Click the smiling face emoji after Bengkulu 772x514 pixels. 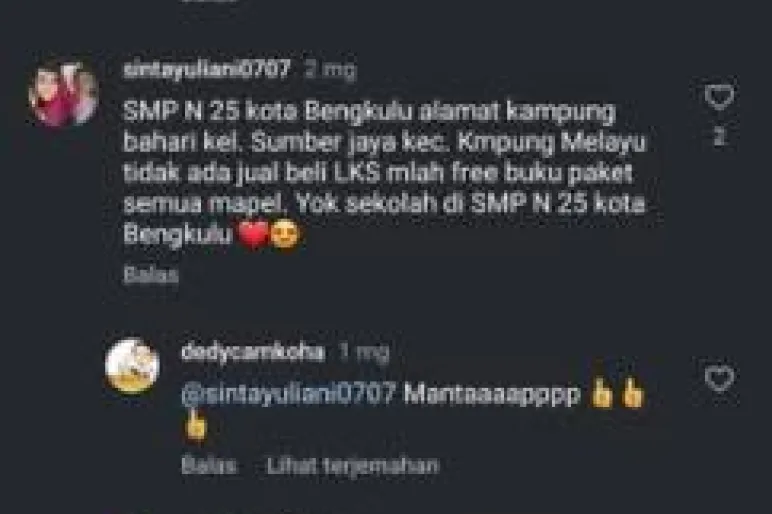point(285,234)
